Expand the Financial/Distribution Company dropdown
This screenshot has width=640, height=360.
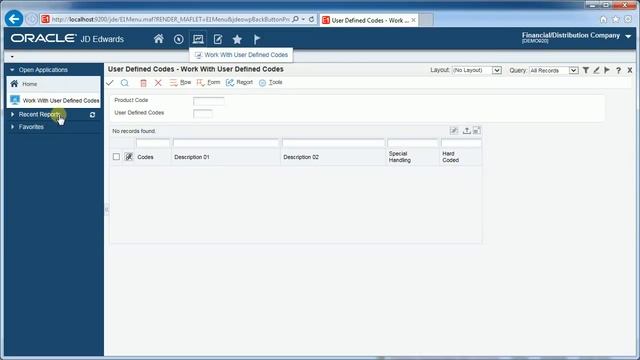(x=628, y=36)
